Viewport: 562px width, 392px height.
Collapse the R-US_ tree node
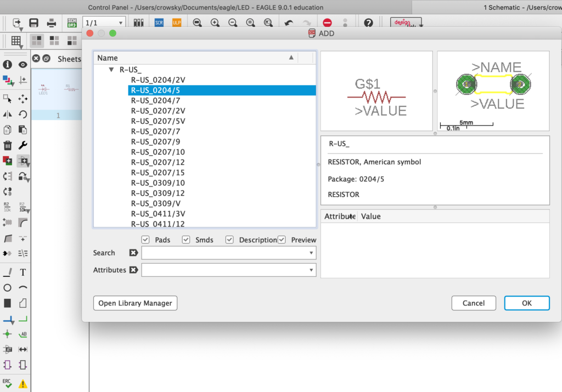point(111,70)
